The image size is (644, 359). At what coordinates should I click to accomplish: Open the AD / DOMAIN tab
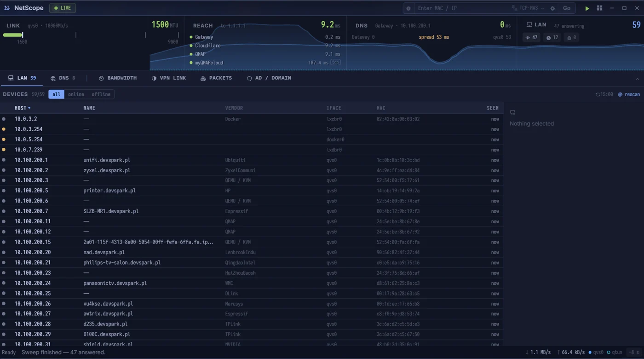[269, 78]
